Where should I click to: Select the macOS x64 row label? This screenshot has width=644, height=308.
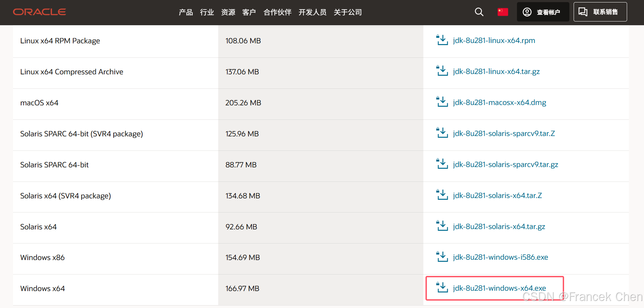pyautogui.click(x=39, y=103)
